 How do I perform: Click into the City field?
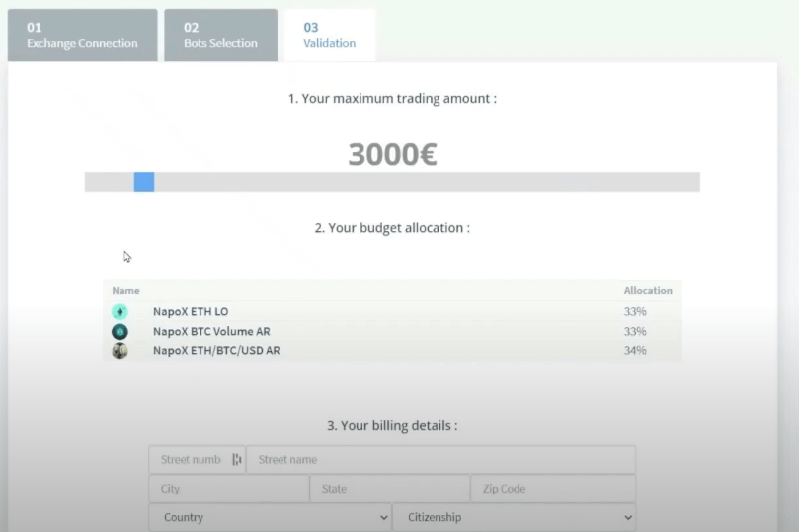(x=229, y=489)
